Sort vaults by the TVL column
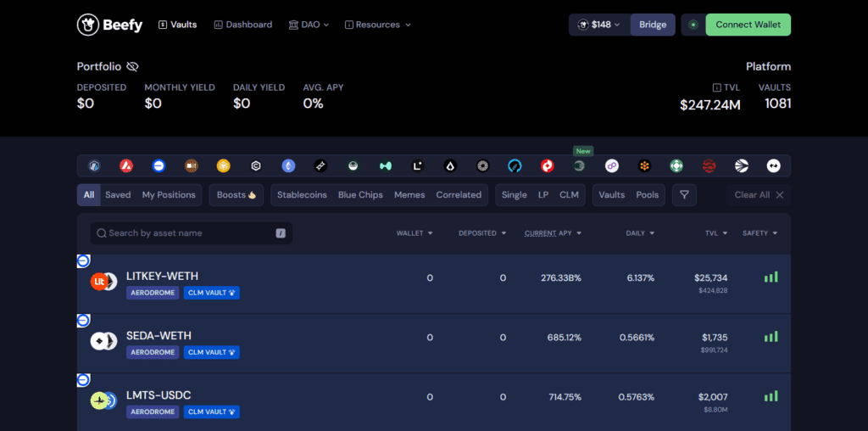 click(716, 233)
